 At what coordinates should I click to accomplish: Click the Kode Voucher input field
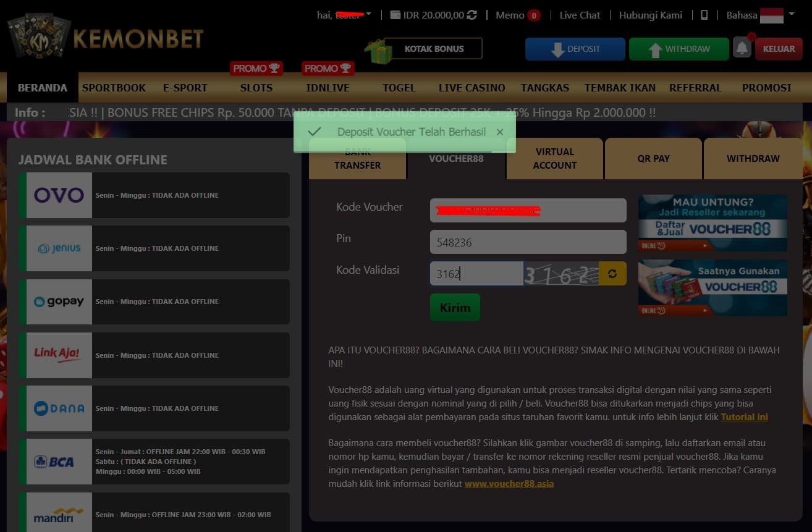click(528, 211)
